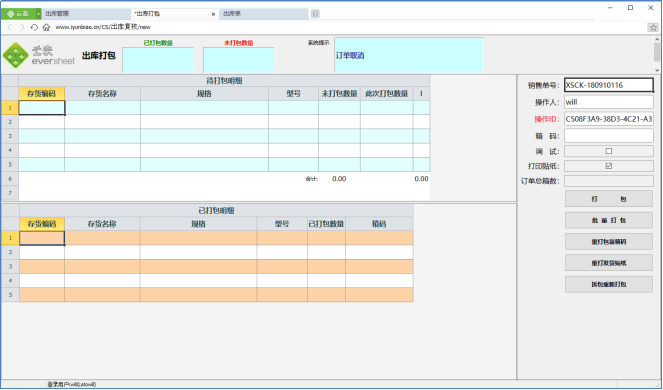The height and width of the screenshot is (390, 663).
Task: Switch to the 出库单 tab
Action: click(263, 14)
